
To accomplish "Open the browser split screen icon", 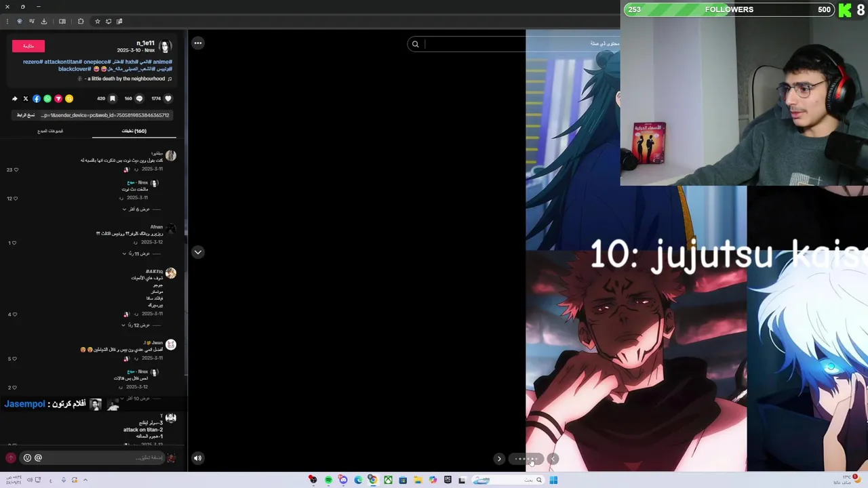I will tap(62, 21).
